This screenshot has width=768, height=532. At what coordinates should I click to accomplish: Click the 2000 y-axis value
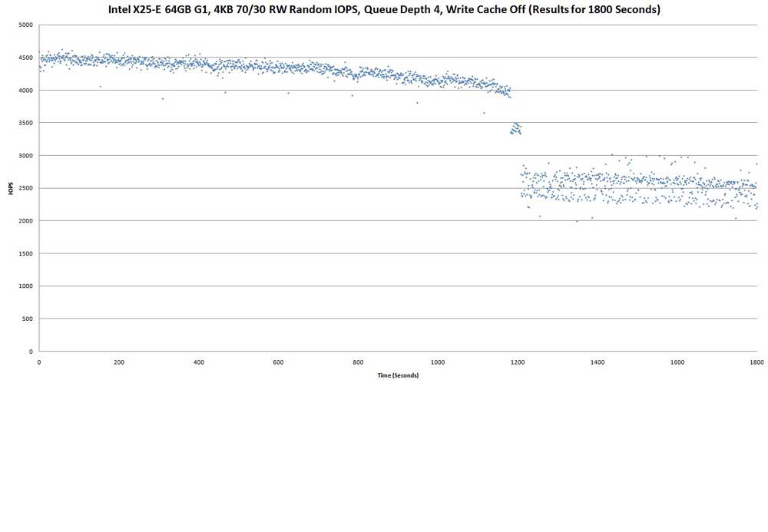click(26, 221)
